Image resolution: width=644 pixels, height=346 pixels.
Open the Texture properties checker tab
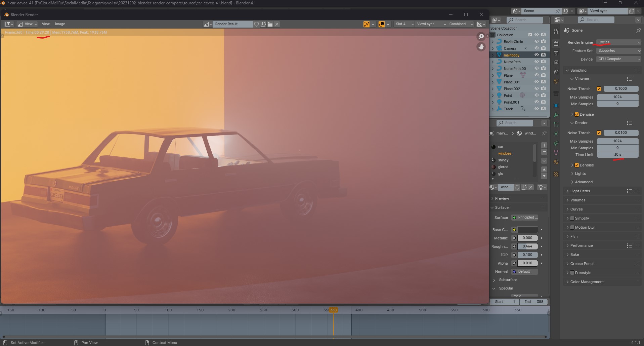pos(556,174)
